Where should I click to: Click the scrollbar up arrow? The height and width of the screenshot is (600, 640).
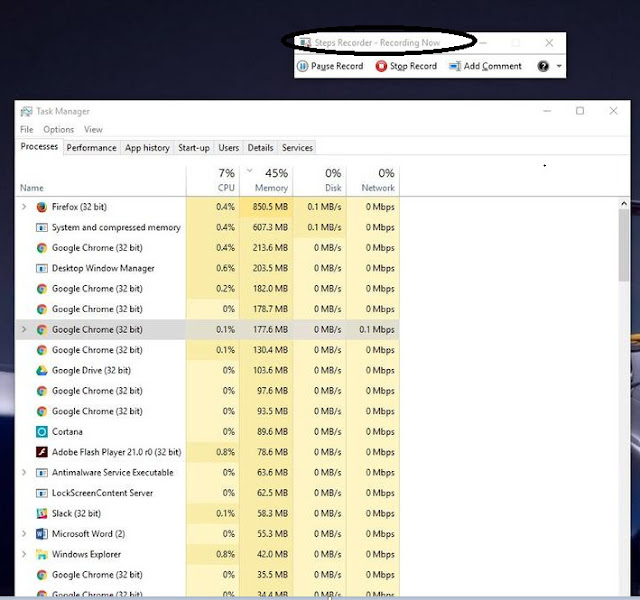tap(624, 203)
